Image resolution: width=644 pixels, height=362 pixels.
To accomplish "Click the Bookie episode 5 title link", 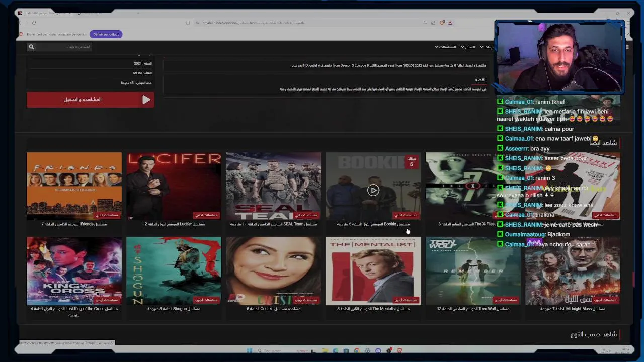I will [373, 224].
